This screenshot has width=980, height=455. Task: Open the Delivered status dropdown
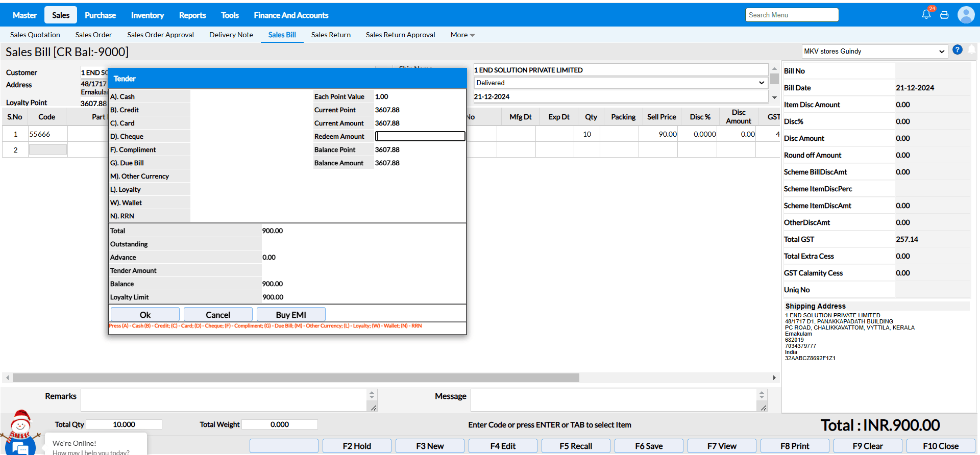[x=620, y=83]
